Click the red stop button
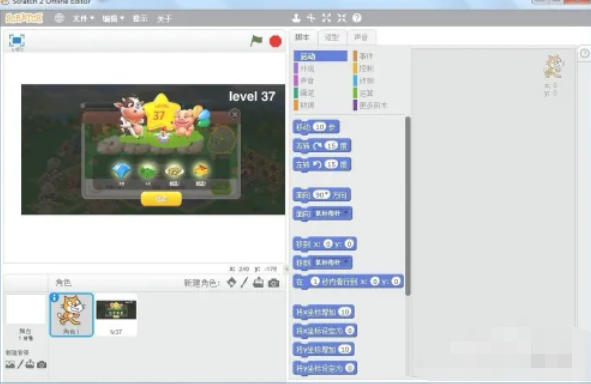 [x=276, y=41]
